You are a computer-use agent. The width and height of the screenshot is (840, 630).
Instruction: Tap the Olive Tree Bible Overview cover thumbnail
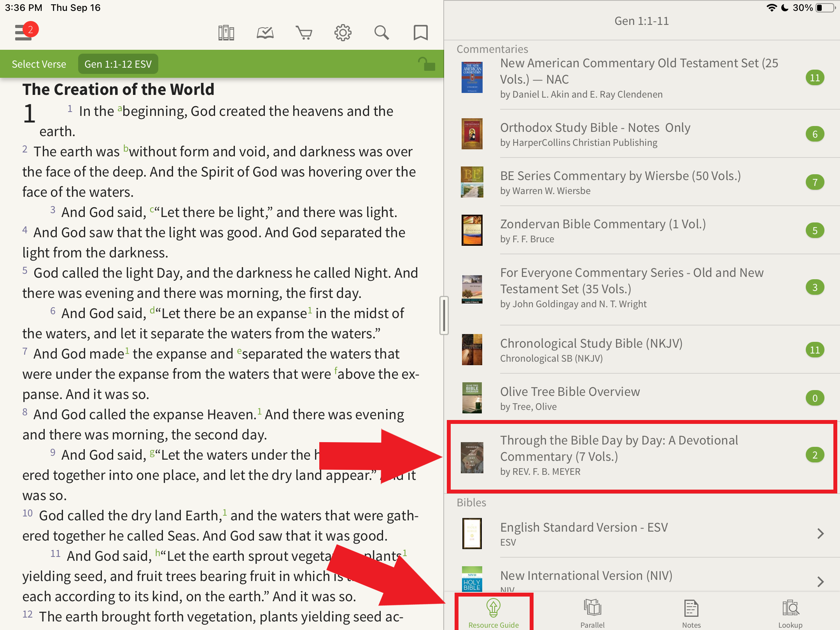(x=472, y=398)
